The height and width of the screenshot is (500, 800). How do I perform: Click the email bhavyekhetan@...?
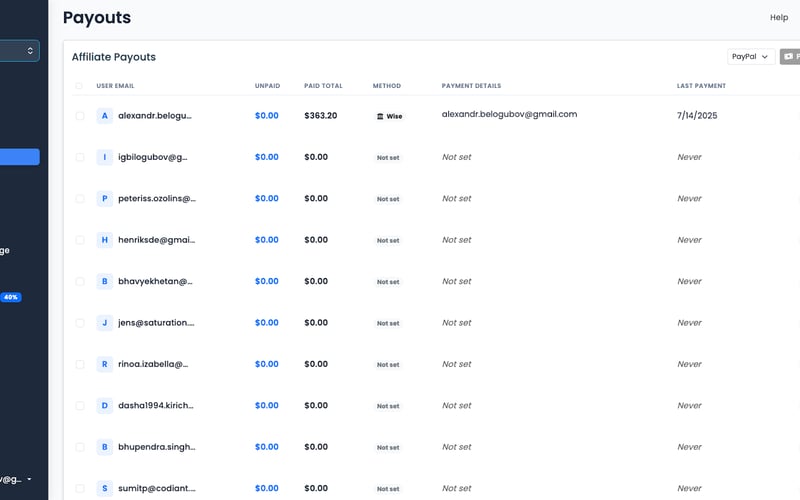tap(155, 281)
